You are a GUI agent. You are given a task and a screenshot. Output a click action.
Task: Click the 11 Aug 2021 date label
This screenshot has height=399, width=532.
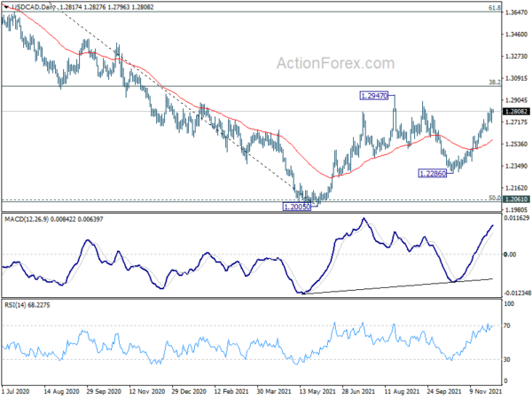[x=402, y=392]
